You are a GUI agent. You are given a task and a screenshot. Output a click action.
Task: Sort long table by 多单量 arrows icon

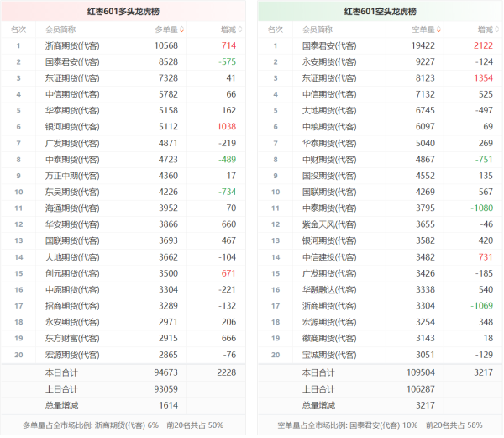tap(182, 29)
